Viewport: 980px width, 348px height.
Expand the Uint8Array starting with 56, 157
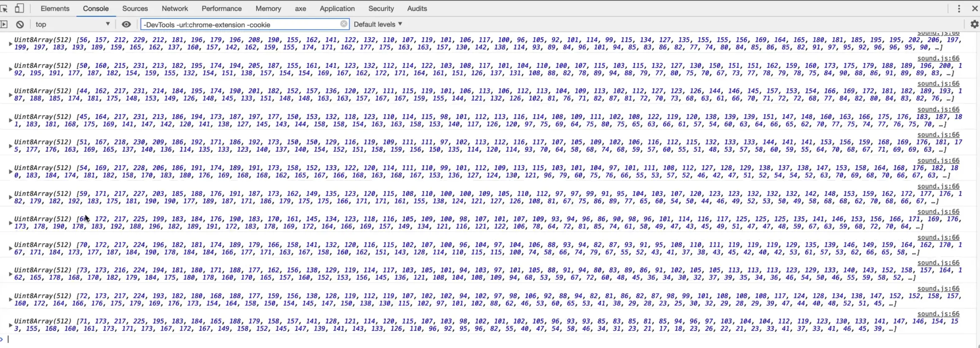(10, 44)
